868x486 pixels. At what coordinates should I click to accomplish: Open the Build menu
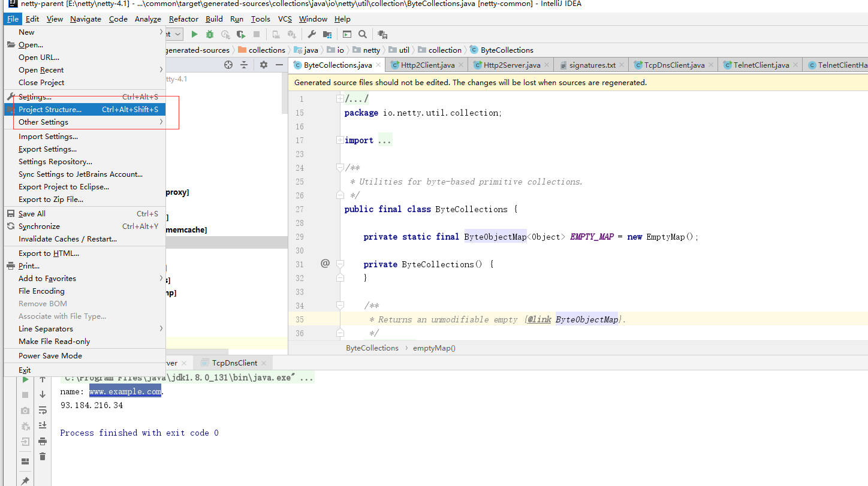click(213, 19)
